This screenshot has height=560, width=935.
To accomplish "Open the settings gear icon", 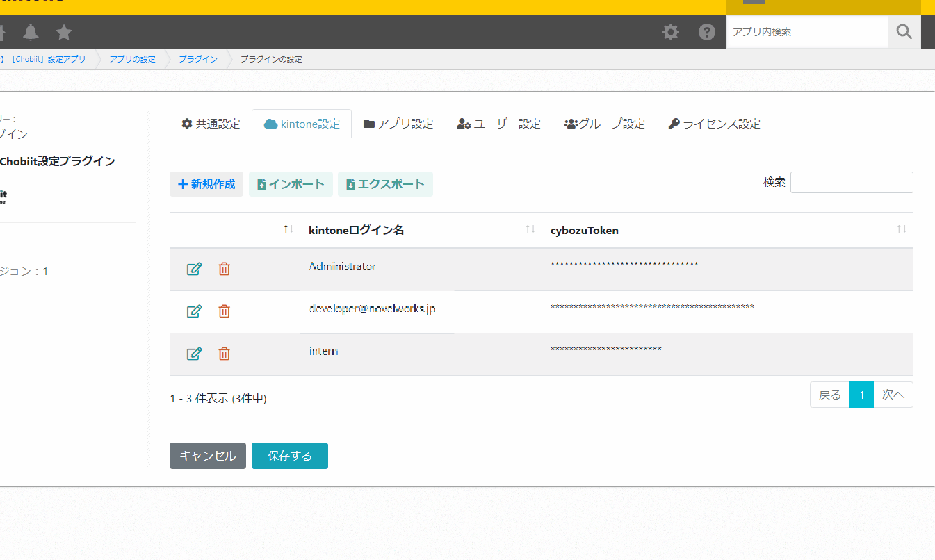I will point(671,32).
